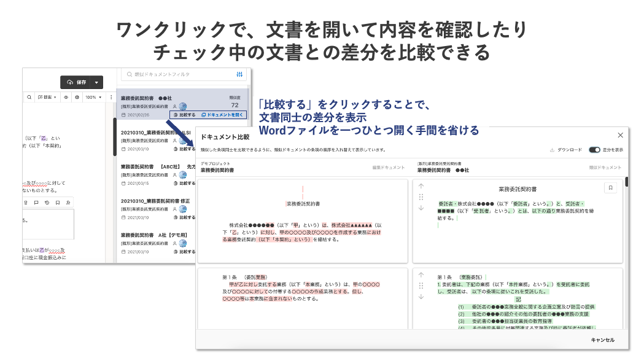Click the comment icon in the small inline toolbar
The width and height of the screenshot is (644, 361).
(x=36, y=203)
